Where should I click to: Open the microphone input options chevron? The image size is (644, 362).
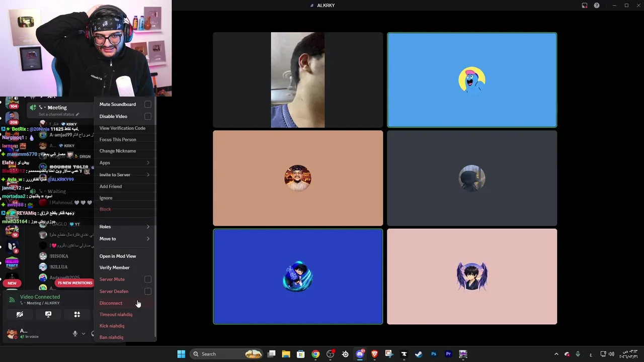coord(84,333)
